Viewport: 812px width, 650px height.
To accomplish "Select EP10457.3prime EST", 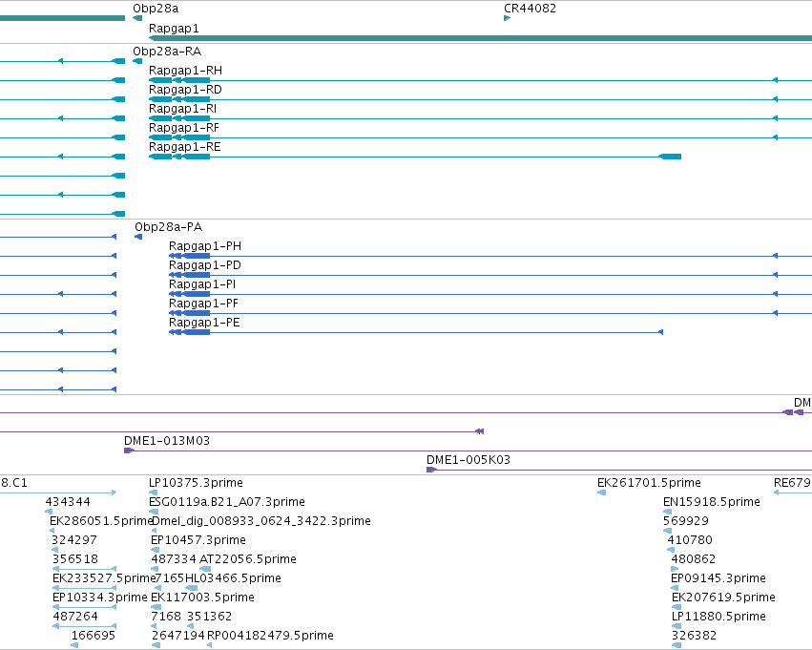I will [x=198, y=540].
